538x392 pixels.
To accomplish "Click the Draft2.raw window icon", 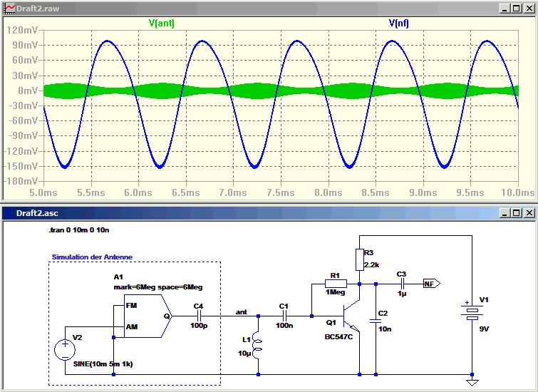I will 9,9.
